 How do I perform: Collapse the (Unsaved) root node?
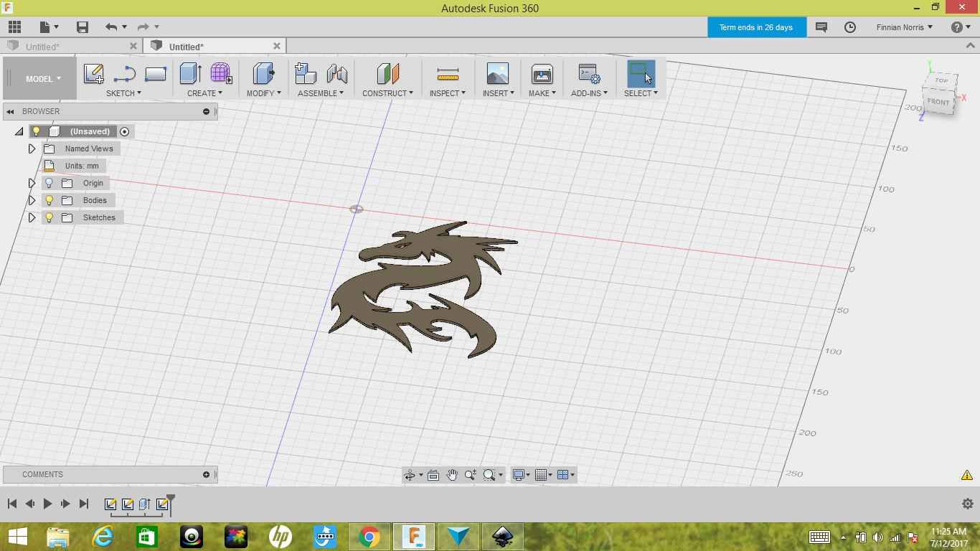pos(19,132)
